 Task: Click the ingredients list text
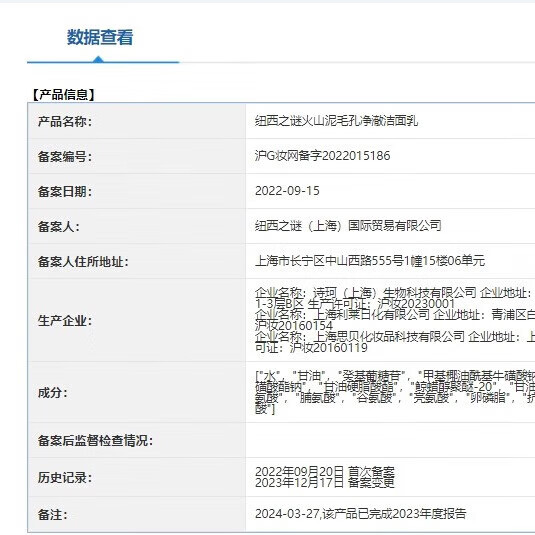(x=395, y=392)
